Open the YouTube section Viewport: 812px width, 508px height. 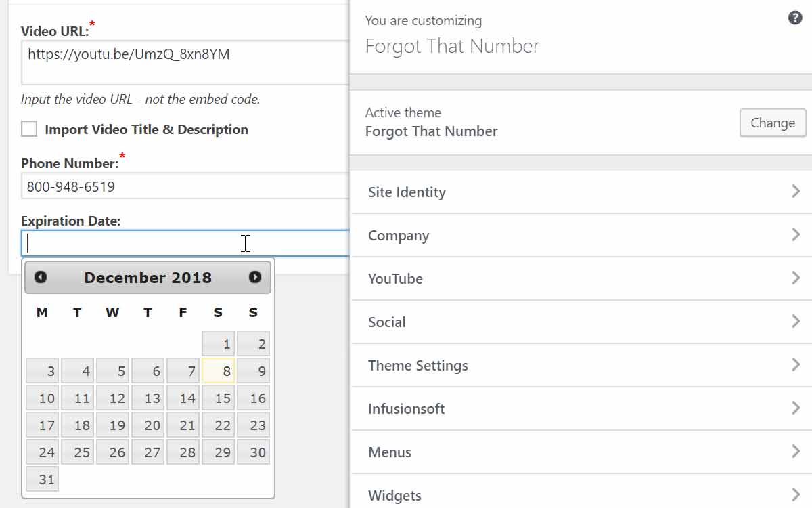(581, 279)
